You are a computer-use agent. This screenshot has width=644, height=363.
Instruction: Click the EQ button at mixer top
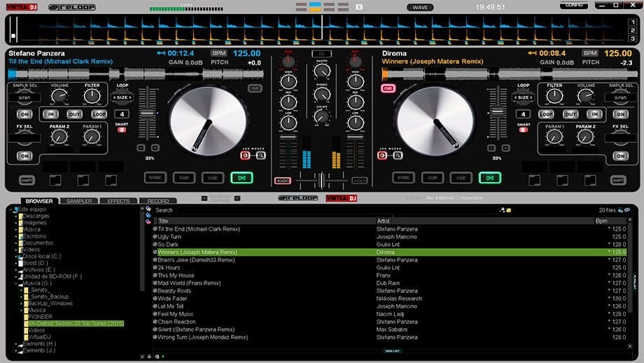click(x=321, y=54)
